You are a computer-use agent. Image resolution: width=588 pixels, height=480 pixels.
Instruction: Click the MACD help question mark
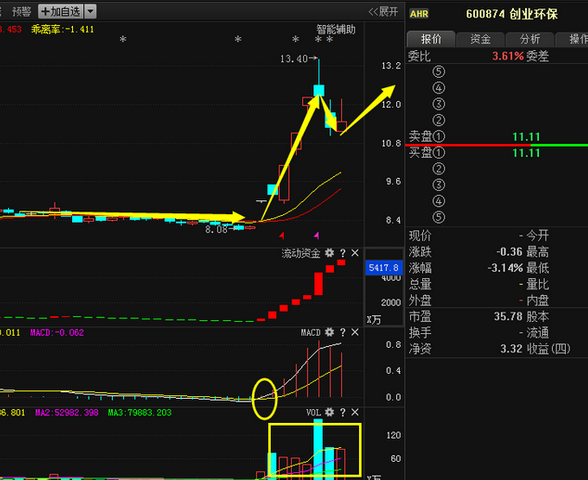coord(342,333)
